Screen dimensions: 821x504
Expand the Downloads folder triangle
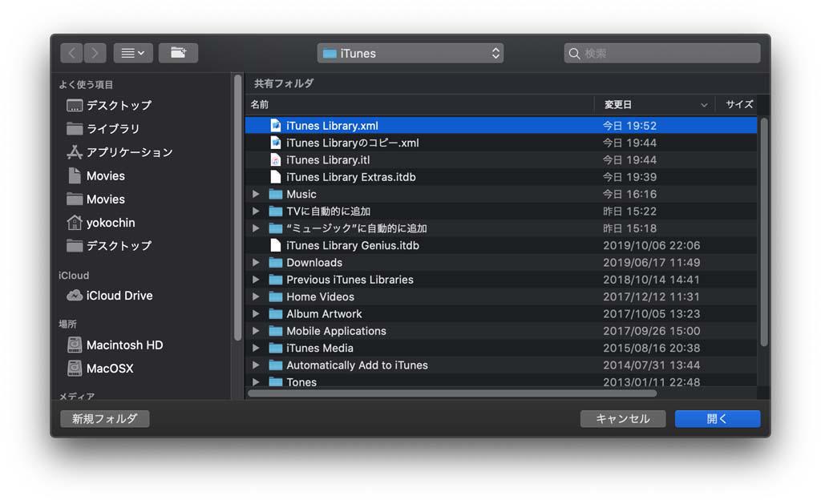[256, 263]
